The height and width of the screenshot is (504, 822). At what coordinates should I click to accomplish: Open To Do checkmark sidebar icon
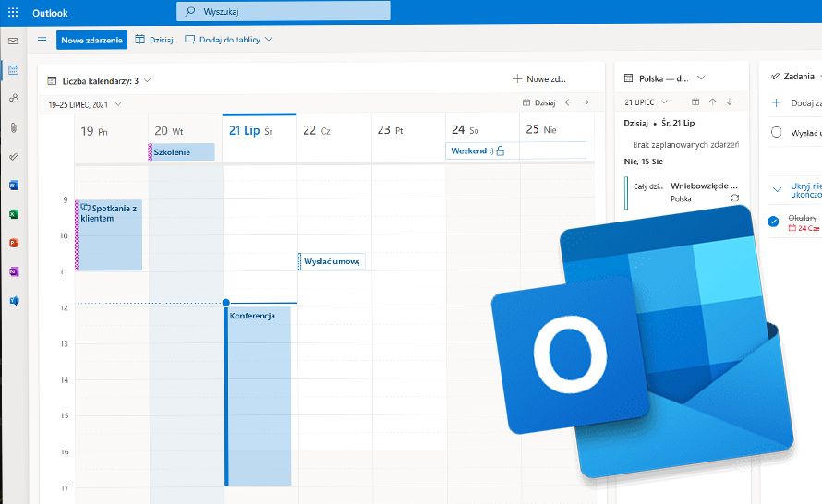(x=14, y=156)
